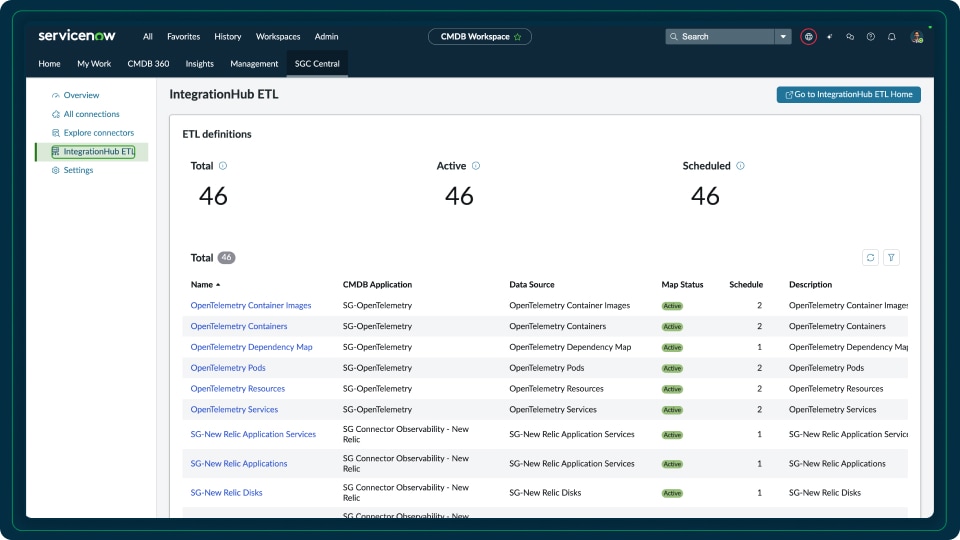This screenshot has width=960, height=540.
Task: Switch to the Home tab
Action: point(49,64)
